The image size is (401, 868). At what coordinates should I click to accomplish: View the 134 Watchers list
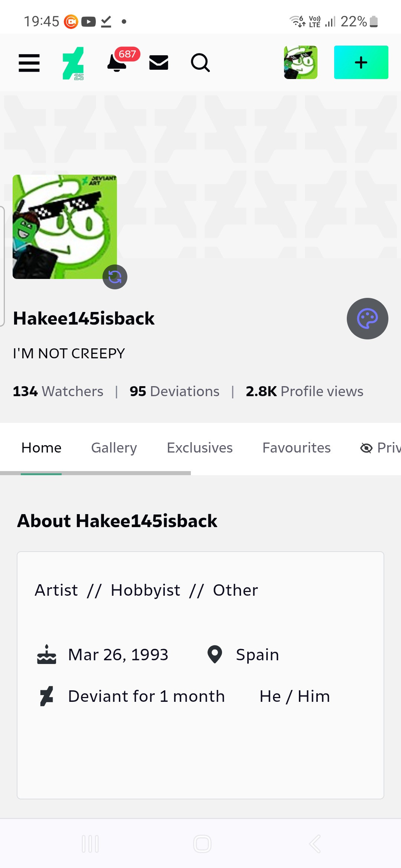(58, 391)
